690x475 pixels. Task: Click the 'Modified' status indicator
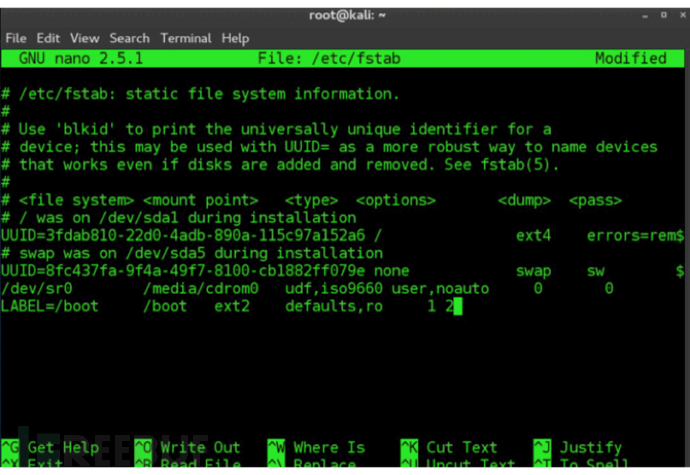coord(631,58)
